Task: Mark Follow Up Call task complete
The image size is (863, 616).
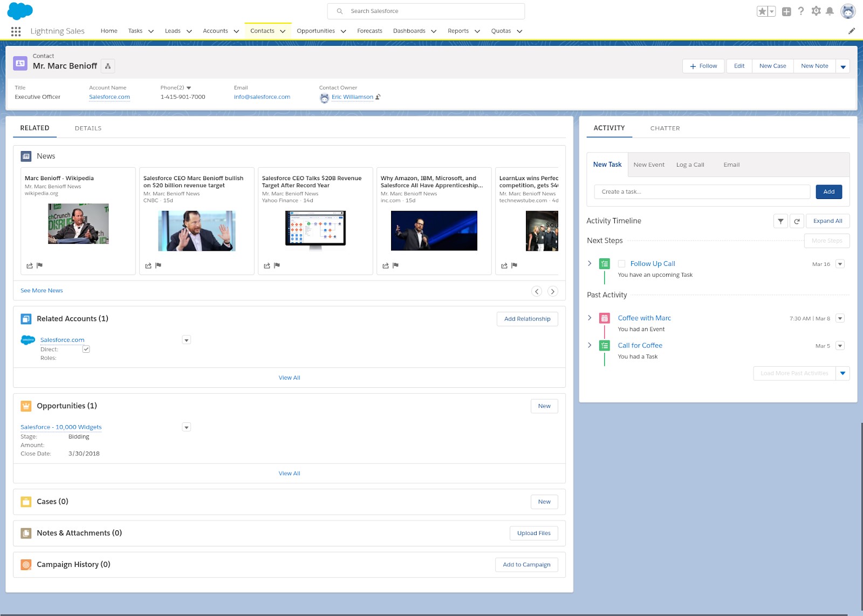Action: pos(621,264)
